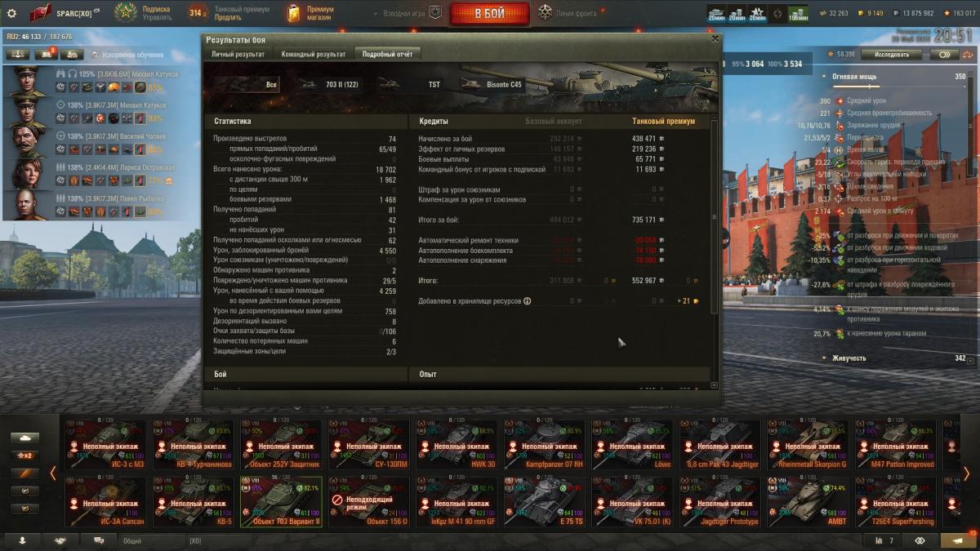Open contacts person icon in bottom bar

tap(23, 540)
